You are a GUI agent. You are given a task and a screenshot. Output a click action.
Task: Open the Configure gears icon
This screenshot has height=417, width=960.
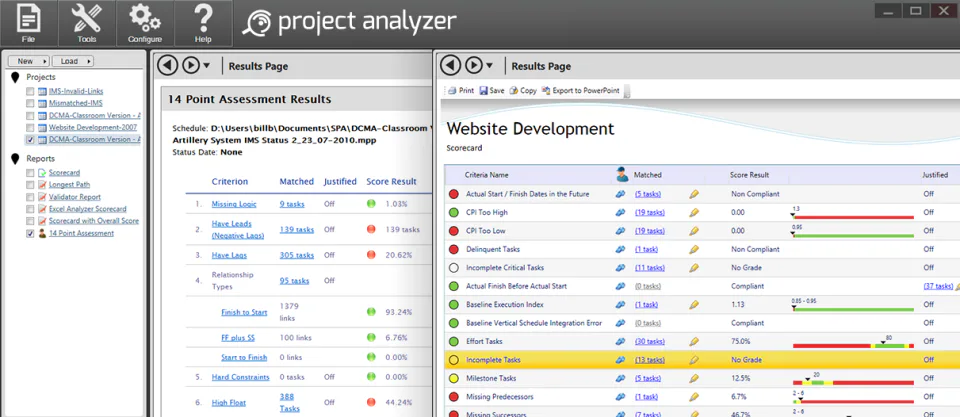coord(144,23)
